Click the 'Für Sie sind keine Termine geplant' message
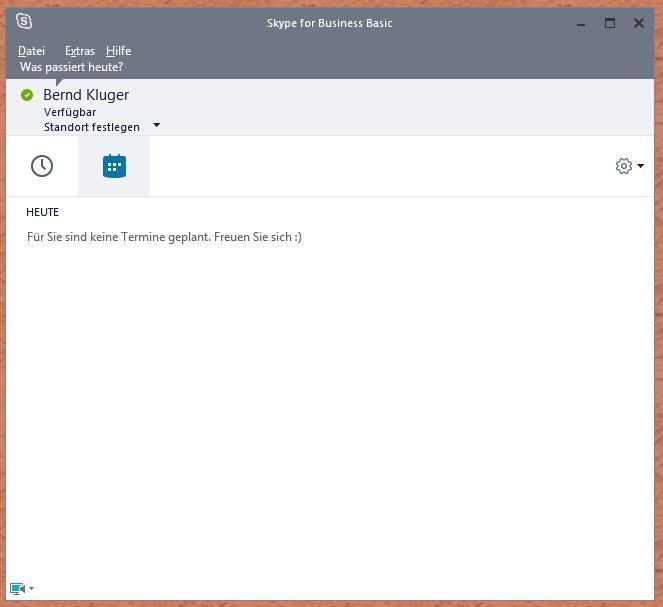Screen dimensions: 663x607 164,237
